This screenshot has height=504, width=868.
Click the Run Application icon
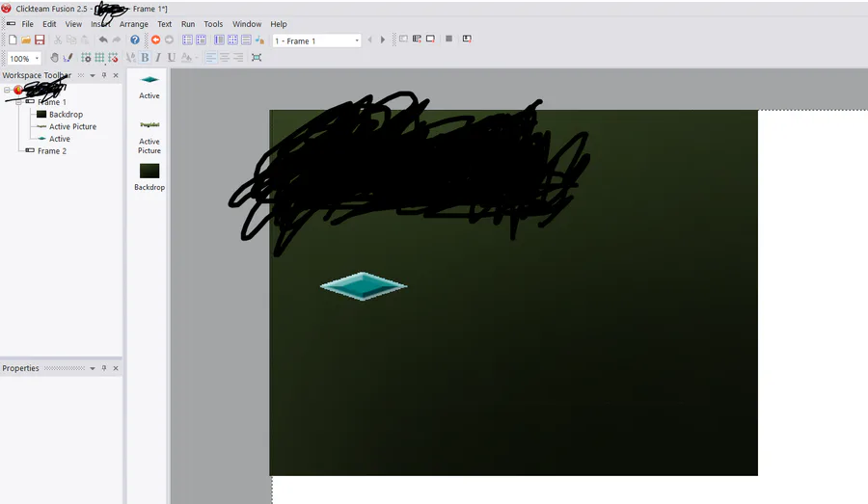pyautogui.click(x=417, y=39)
